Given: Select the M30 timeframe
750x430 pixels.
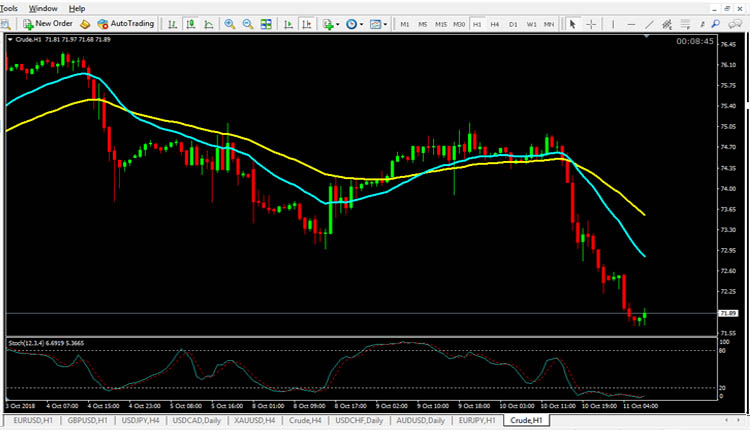Looking at the screenshot, I should pyautogui.click(x=459, y=24).
